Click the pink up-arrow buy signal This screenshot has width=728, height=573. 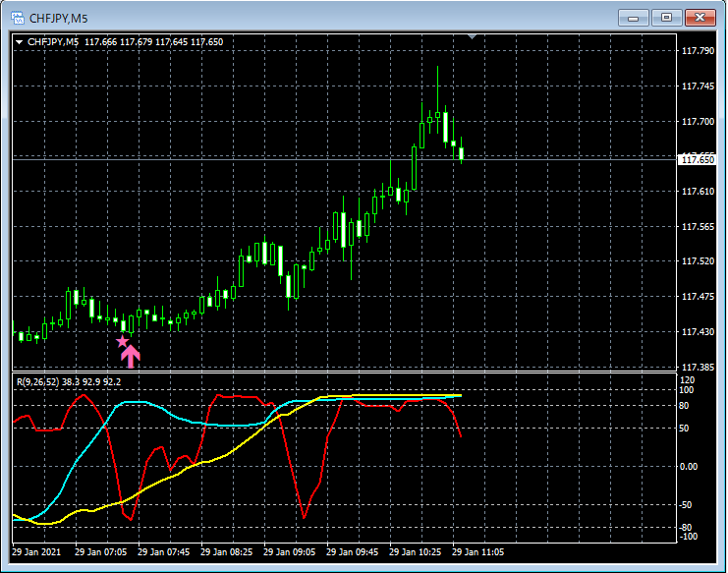[x=131, y=357]
